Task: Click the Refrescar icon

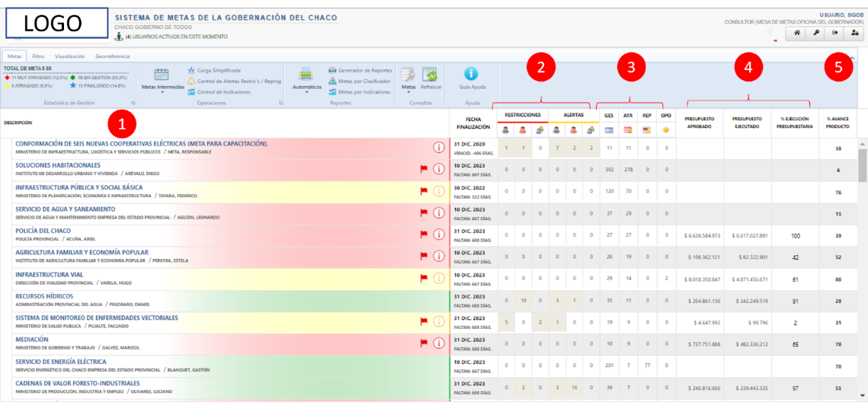Action: [x=431, y=75]
